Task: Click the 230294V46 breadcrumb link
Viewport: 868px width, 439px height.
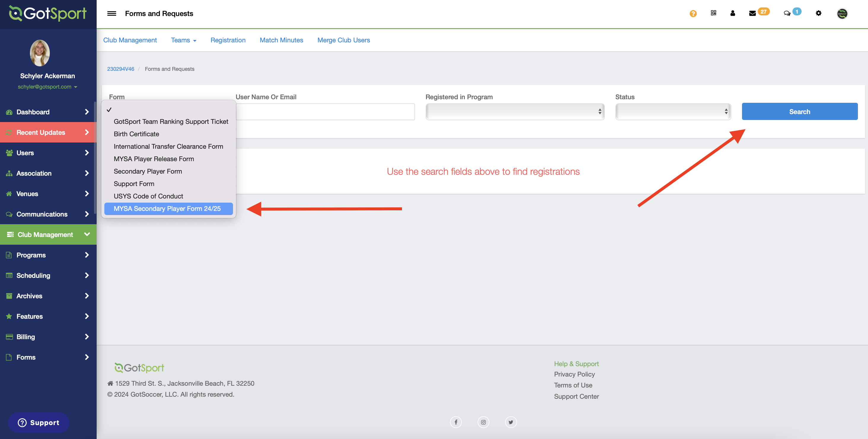Action: point(121,69)
